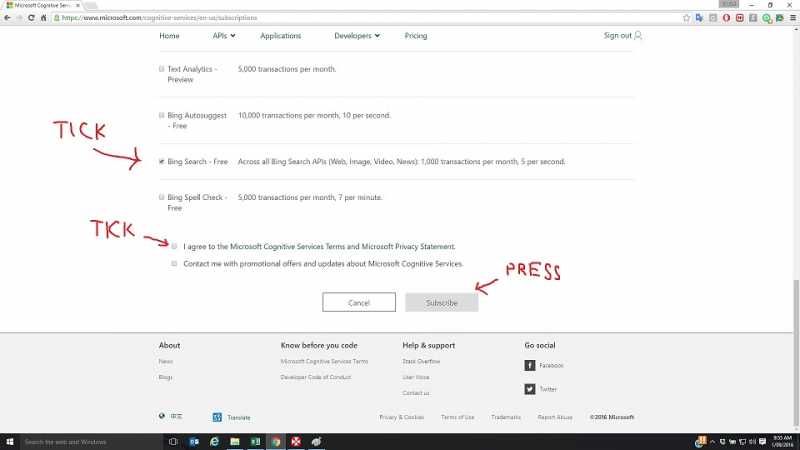The width and height of the screenshot is (800, 450).
Task: Select the Microsoft Cognitive Services browser tab
Action: coord(42,5)
